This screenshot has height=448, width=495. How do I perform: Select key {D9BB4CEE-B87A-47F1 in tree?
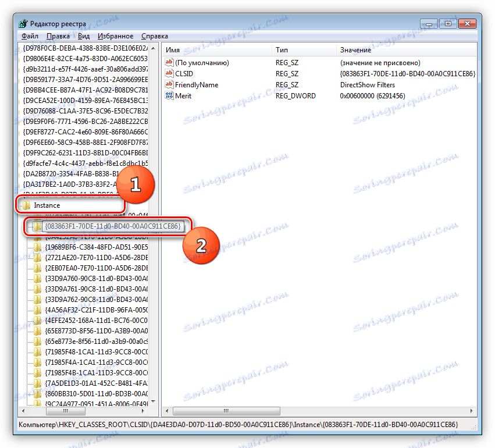[x=86, y=90]
